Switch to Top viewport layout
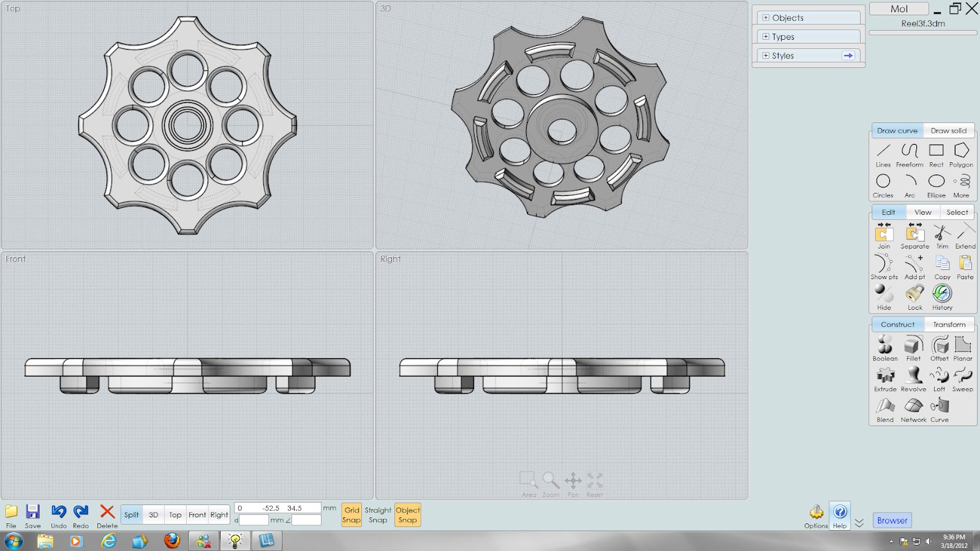 (175, 515)
